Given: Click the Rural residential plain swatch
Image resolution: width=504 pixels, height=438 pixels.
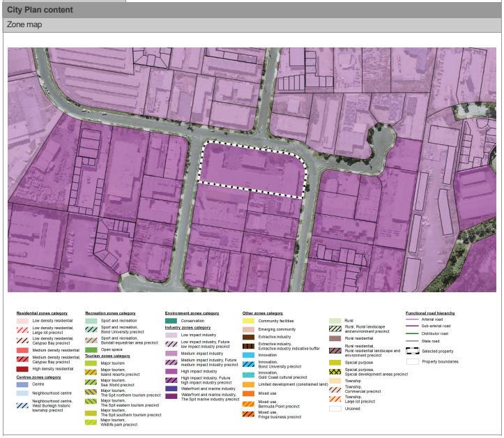Looking at the screenshot, I should 335,339.
